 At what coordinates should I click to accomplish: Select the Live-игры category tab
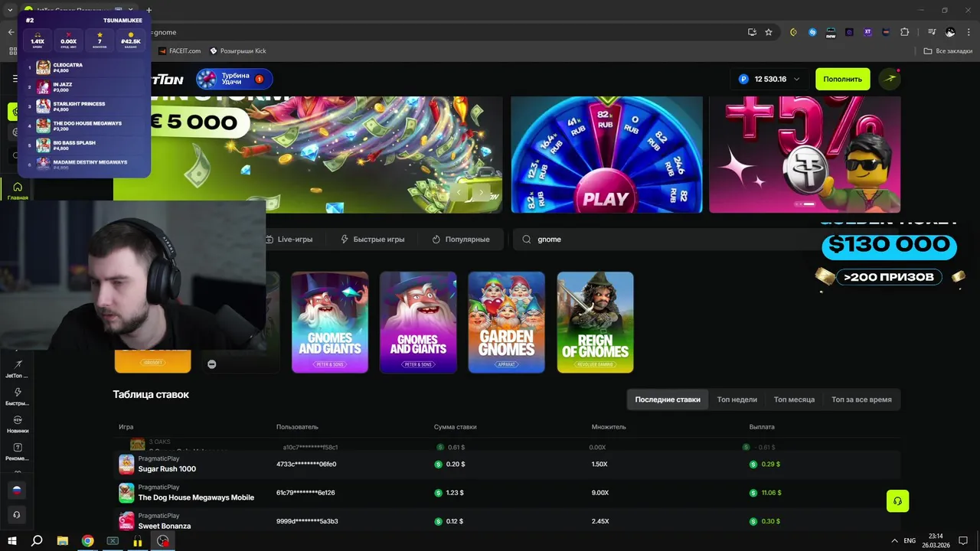pos(289,240)
